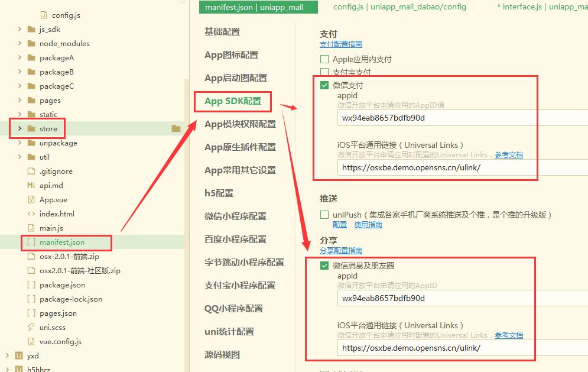Open the uniPush 配置 link
This screenshot has width=588, height=372.
(340, 225)
